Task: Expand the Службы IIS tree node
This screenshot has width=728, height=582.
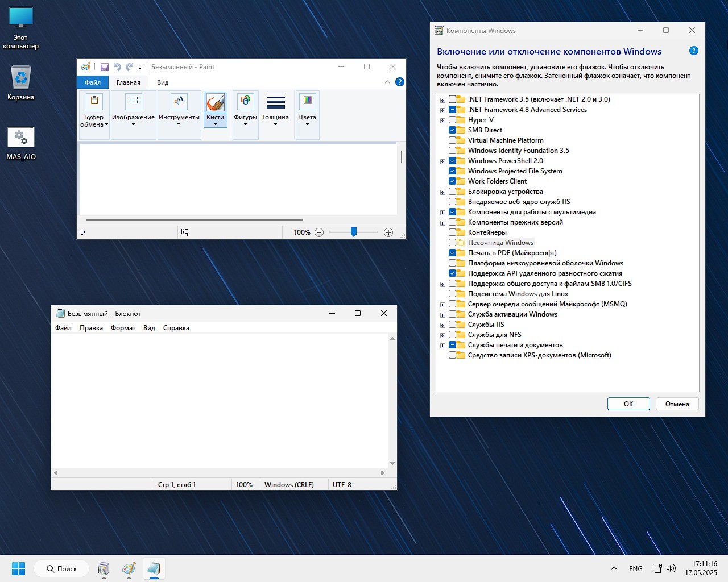Action: click(x=442, y=325)
